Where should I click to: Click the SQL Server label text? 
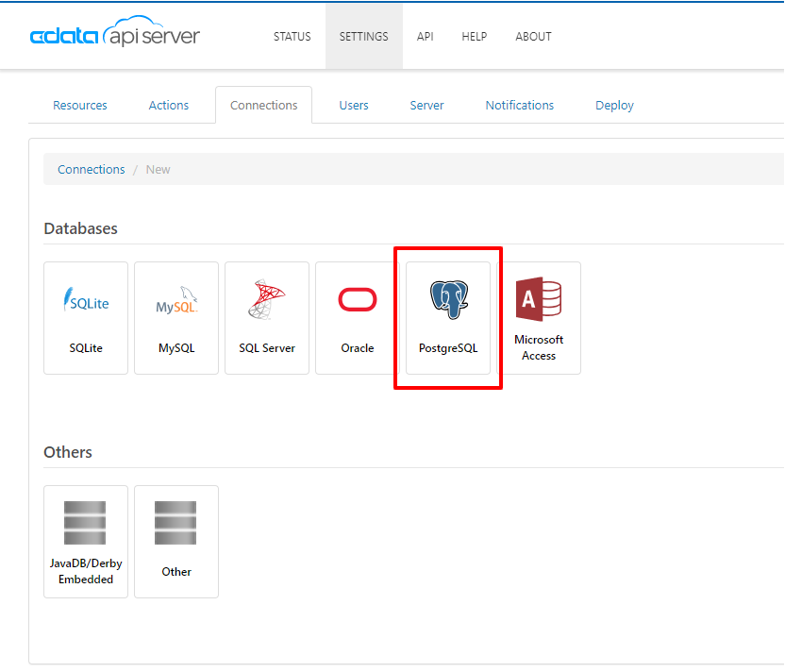(267, 348)
